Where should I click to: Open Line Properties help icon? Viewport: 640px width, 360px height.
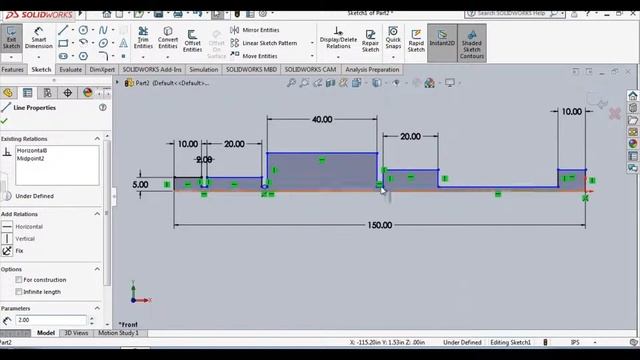coord(102,107)
